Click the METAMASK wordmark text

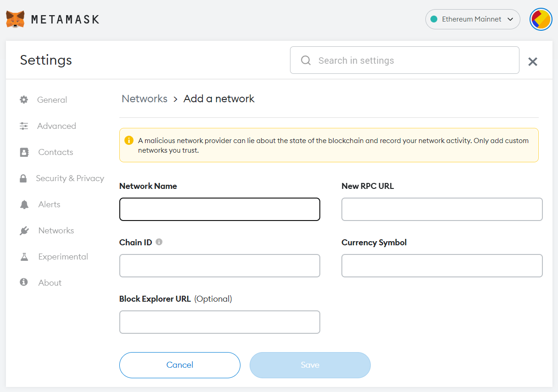[65, 19]
